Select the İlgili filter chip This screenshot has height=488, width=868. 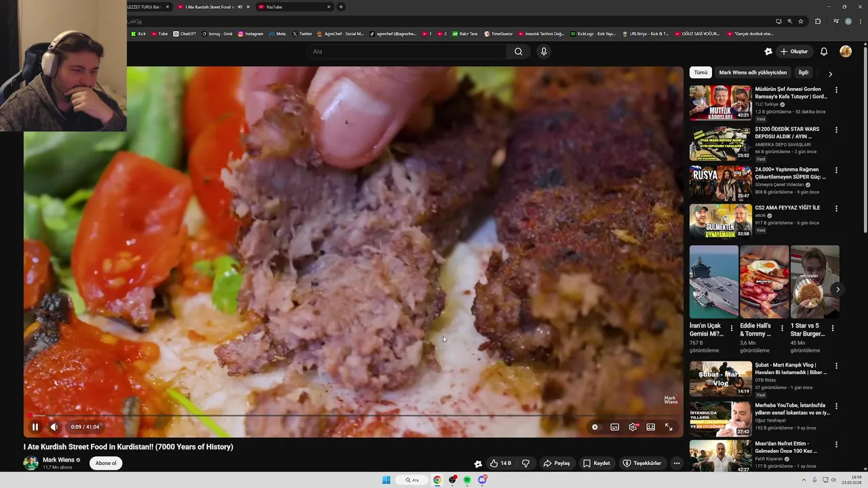click(x=804, y=73)
